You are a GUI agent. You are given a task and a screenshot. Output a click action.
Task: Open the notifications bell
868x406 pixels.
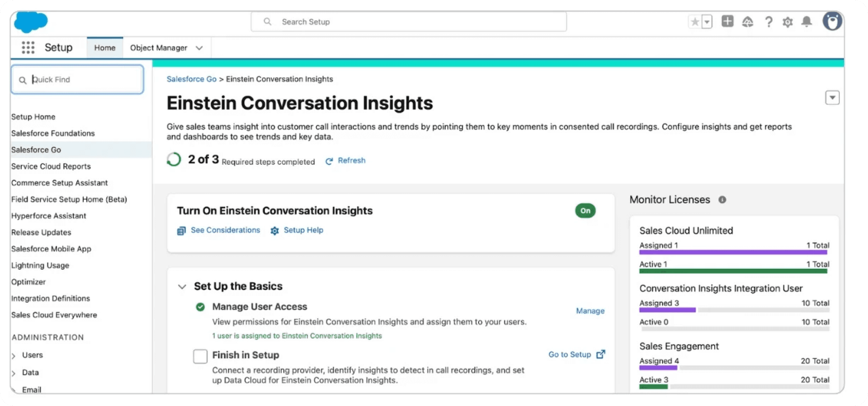pyautogui.click(x=806, y=22)
